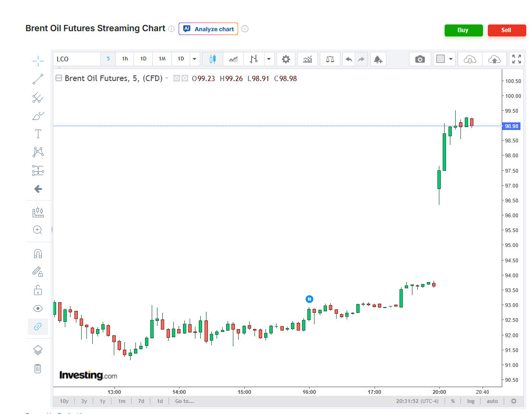The image size is (532, 414).
Task: Select the pitchfork drawing tool
Action: click(x=38, y=98)
